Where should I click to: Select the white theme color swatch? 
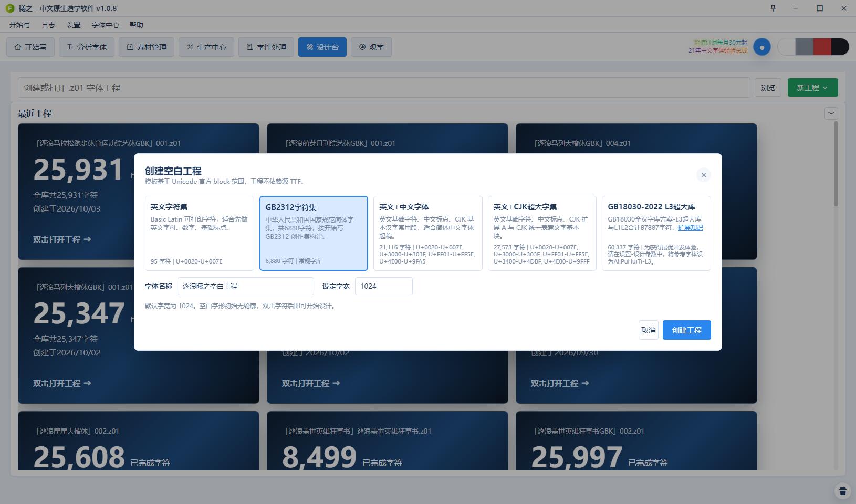click(x=787, y=47)
